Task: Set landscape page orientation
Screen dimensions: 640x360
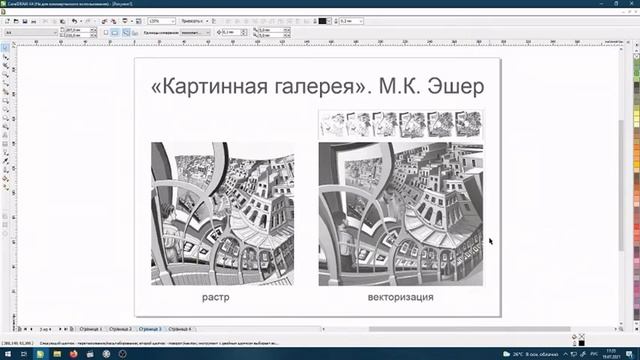Action: (115, 32)
